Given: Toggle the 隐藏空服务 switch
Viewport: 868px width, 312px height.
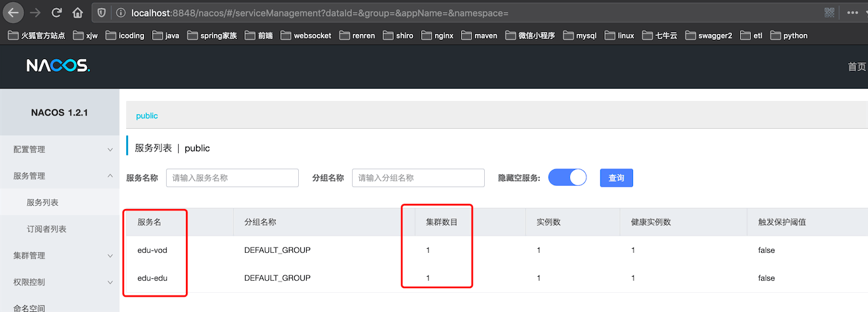Looking at the screenshot, I should click(x=568, y=177).
